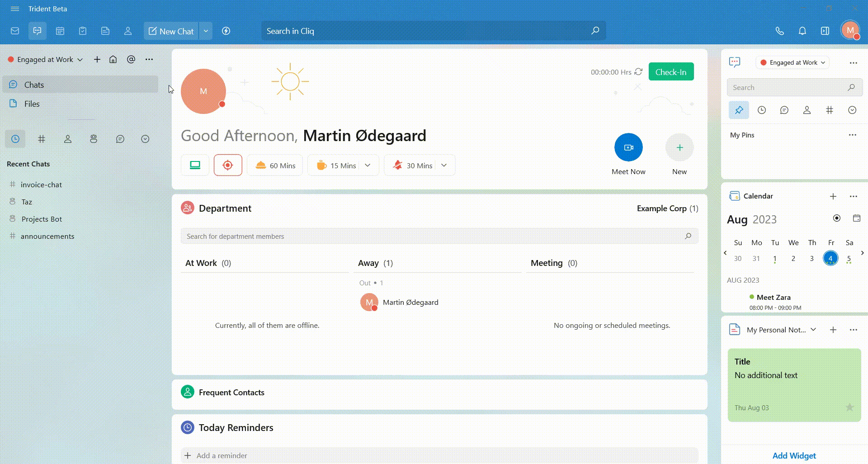This screenshot has height=464, width=868.
Task: Toggle the star on personal note
Action: click(x=849, y=407)
